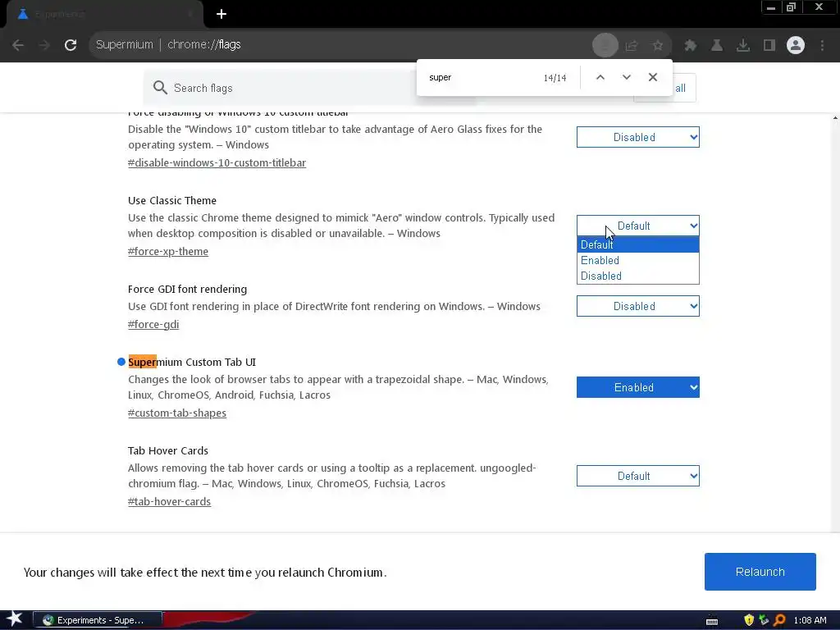Click the address bar URL
Viewport: 840px width, 630px height.
click(203, 44)
